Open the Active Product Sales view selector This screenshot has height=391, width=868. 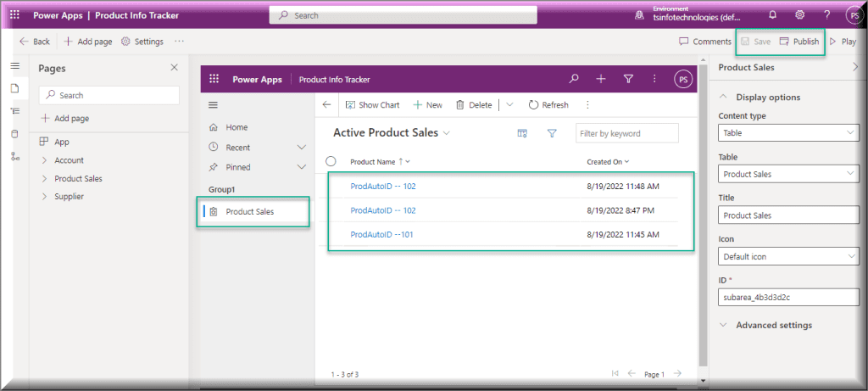point(392,133)
